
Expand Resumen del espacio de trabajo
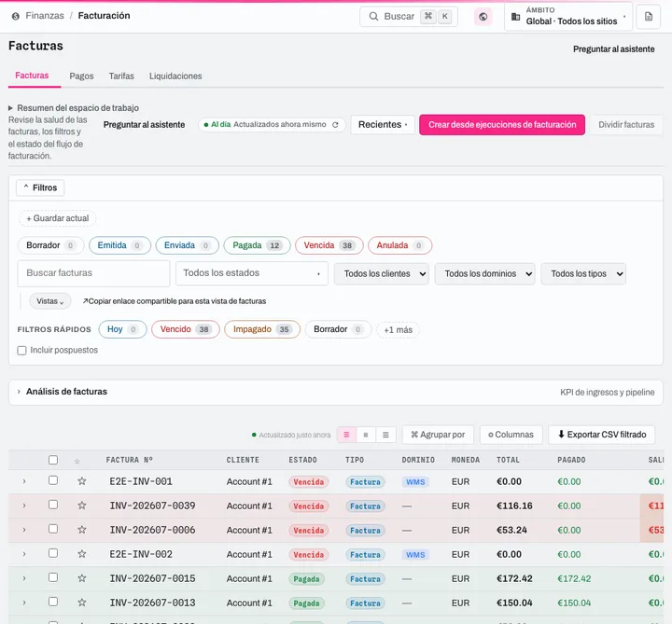[74, 108]
